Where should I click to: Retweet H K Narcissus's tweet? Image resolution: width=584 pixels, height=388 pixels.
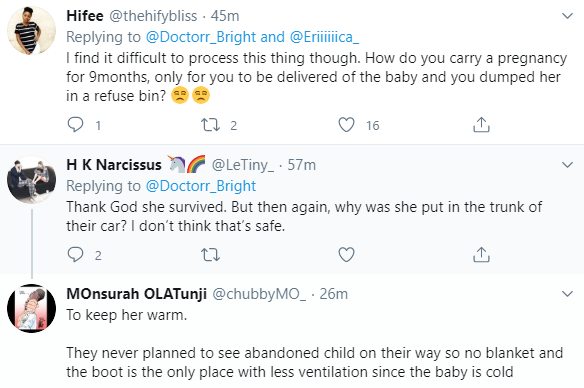tap(210, 255)
